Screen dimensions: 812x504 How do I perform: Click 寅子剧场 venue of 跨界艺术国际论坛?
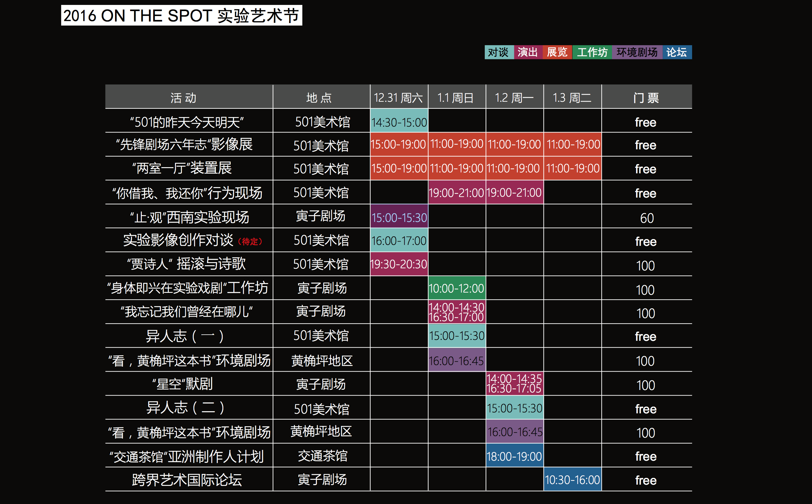322,480
